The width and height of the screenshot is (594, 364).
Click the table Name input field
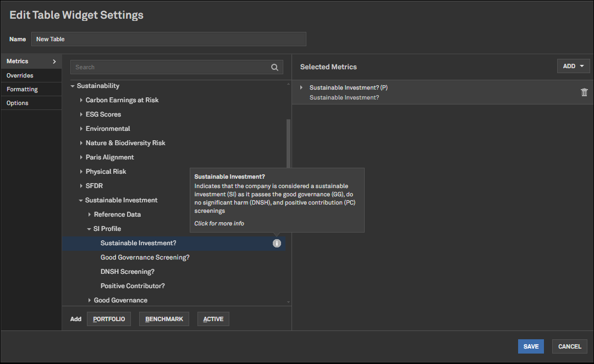(168, 39)
